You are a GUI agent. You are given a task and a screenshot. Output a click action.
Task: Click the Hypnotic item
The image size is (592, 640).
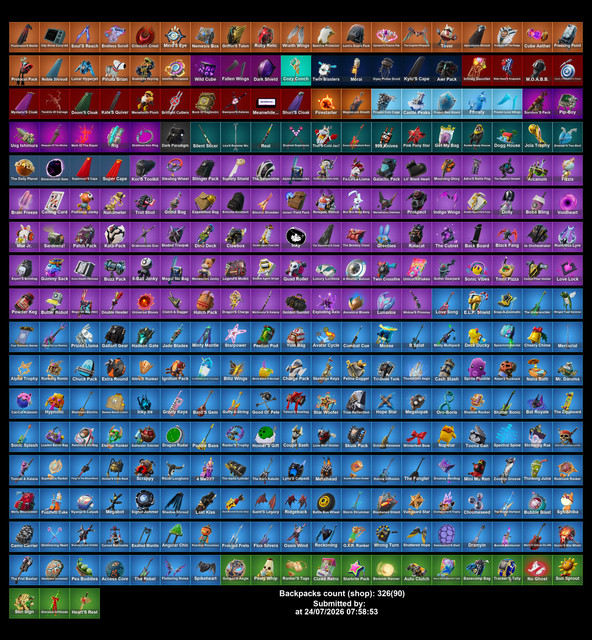tap(54, 404)
